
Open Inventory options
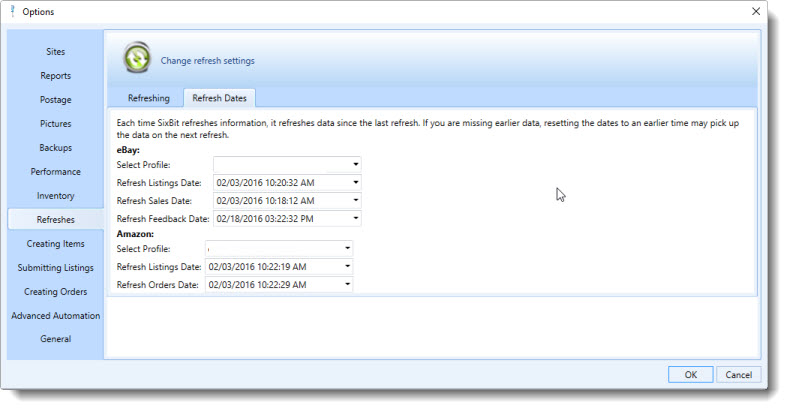(55, 196)
